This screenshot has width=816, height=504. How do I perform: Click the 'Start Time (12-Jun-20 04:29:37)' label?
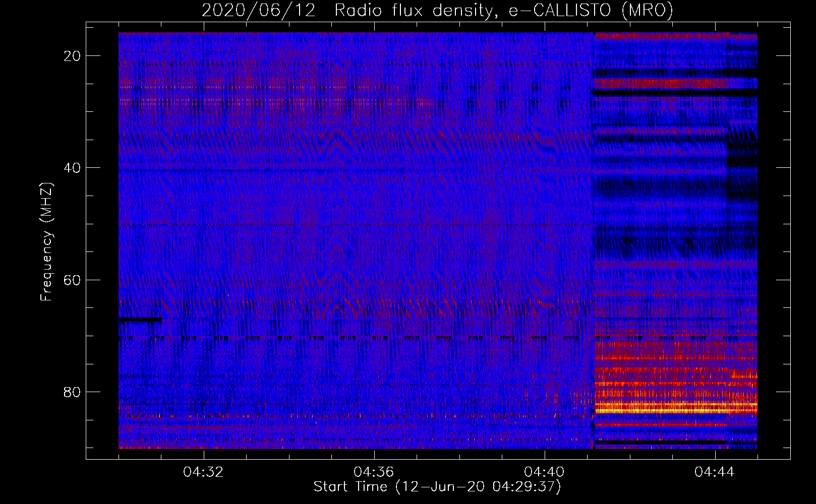tap(437, 487)
